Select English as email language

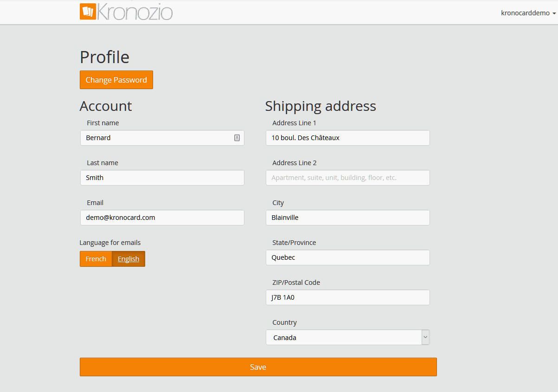128,259
